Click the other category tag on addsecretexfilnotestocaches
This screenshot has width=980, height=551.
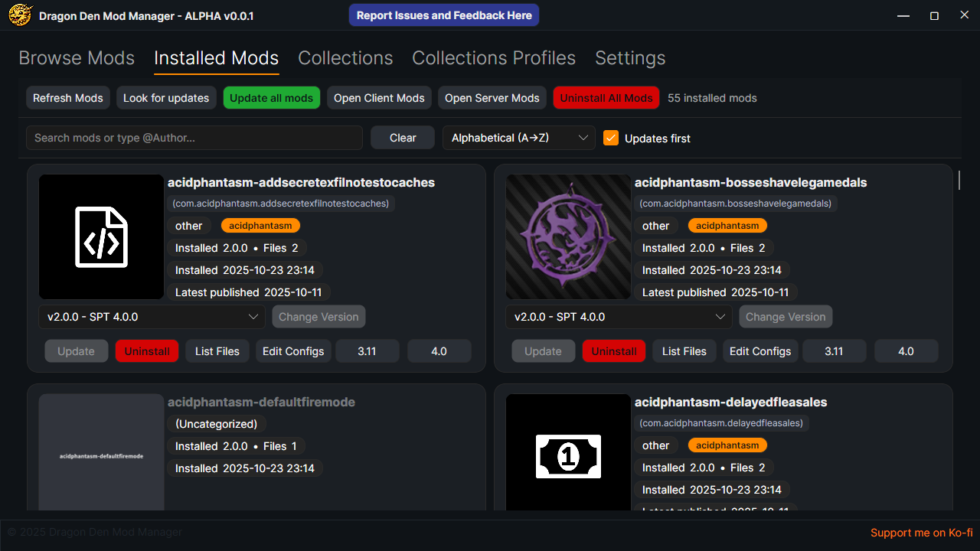click(189, 226)
